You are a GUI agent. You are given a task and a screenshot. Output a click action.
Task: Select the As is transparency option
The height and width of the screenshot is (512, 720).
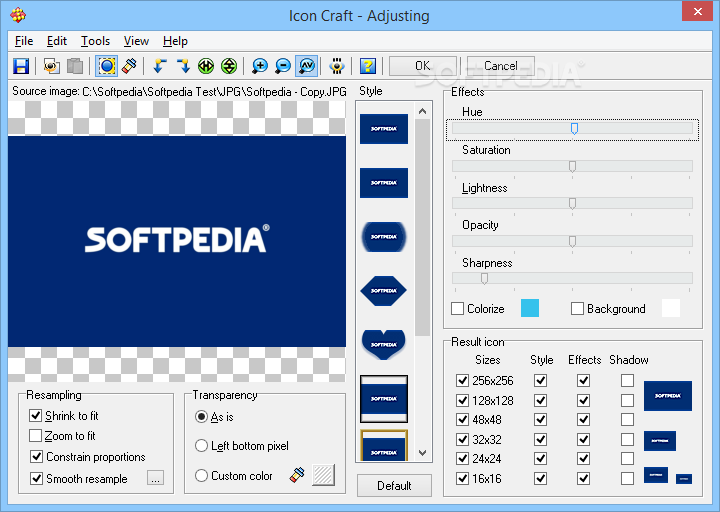201,416
